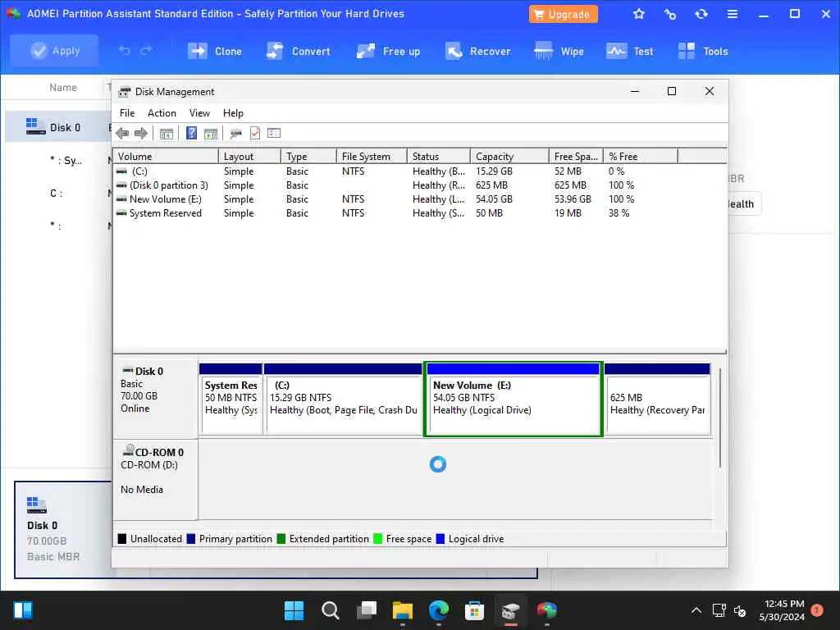Click the orange Upgrade button
This screenshot has width=840, height=630.
[563, 15]
